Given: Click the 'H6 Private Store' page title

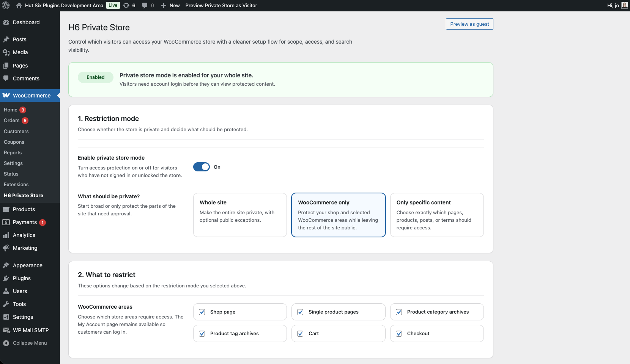Looking at the screenshot, I should click(x=99, y=27).
